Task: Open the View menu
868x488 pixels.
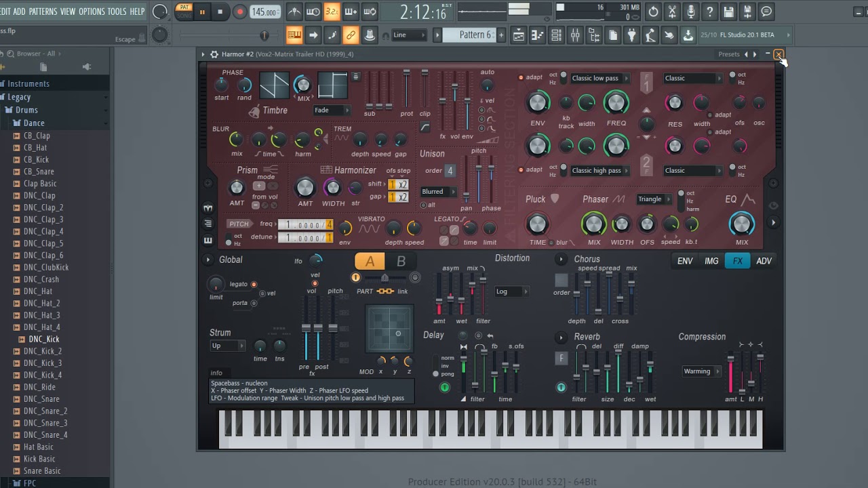Action: [68, 12]
